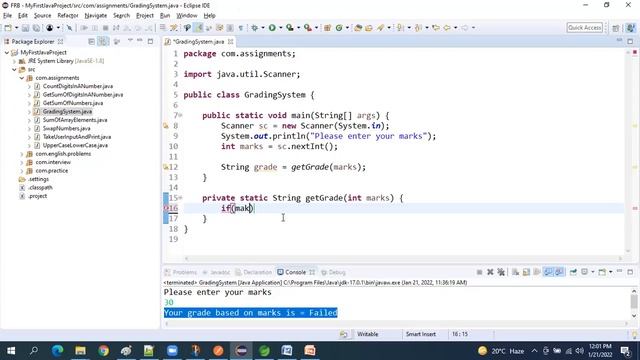
Task: Click the Search flashlight toolbar icon
Action: coord(381,28)
